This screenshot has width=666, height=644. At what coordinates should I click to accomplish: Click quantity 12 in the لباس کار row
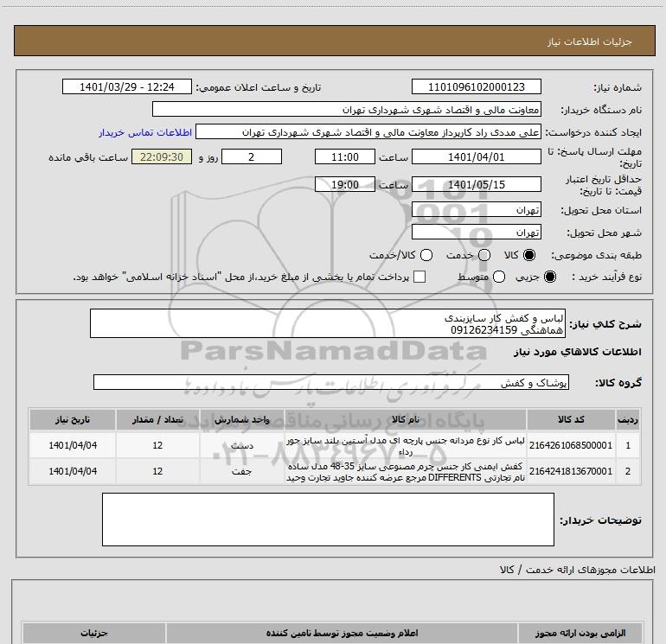(x=157, y=445)
